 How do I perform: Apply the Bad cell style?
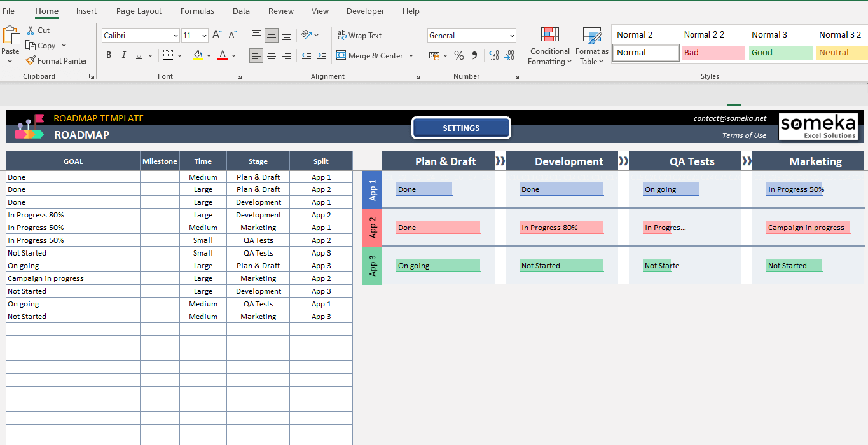point(713,53)
